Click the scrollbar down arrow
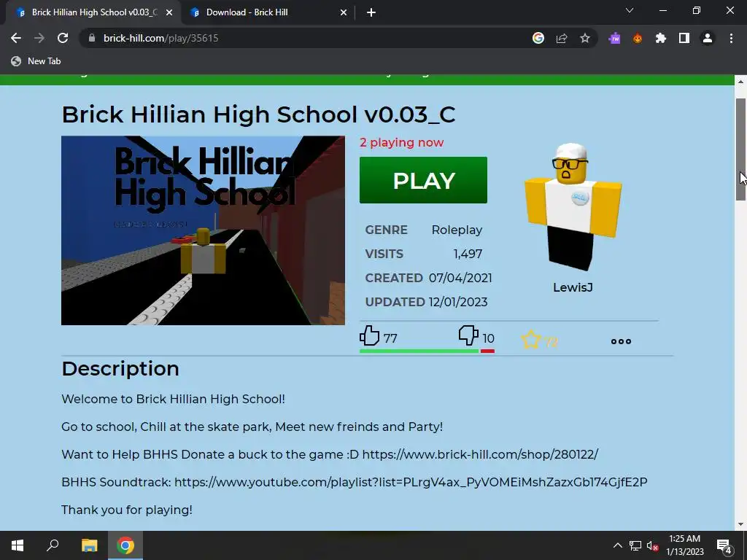Viewport: 747px width, 560px height. click(740, 524)
